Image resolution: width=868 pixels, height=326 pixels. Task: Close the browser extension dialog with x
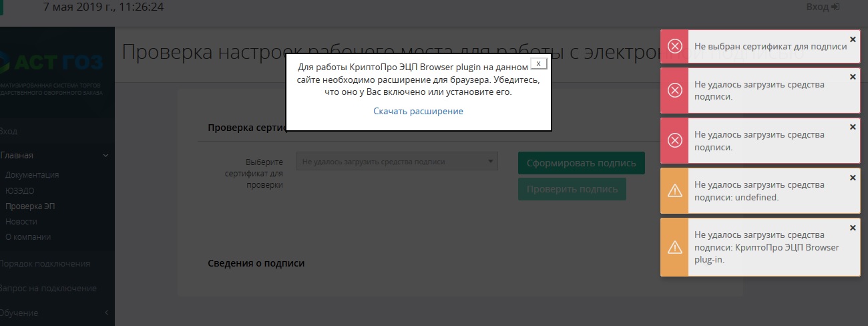[x=538, y=63]
